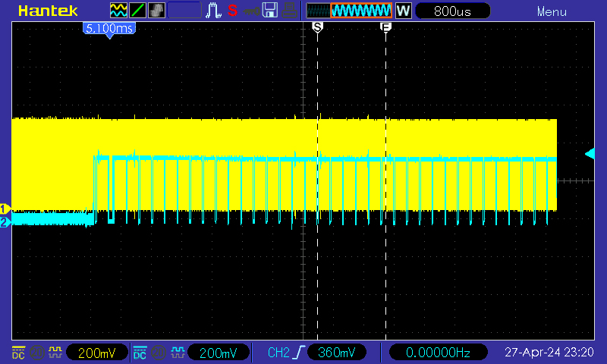Viewport: 607px width, 364px height.
Task: Click the Hantek brand logo
Action: click(x=48, y=11)
